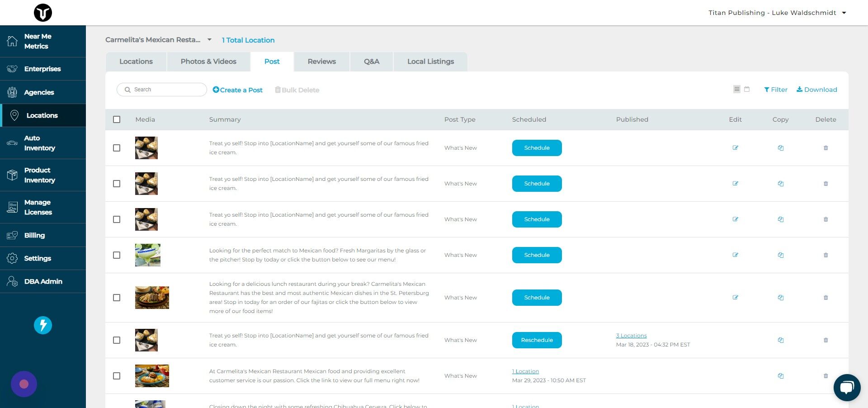
Task: Toggle the select-all checkbox in header
Action: pyautogui.click(x=117, y=119)
